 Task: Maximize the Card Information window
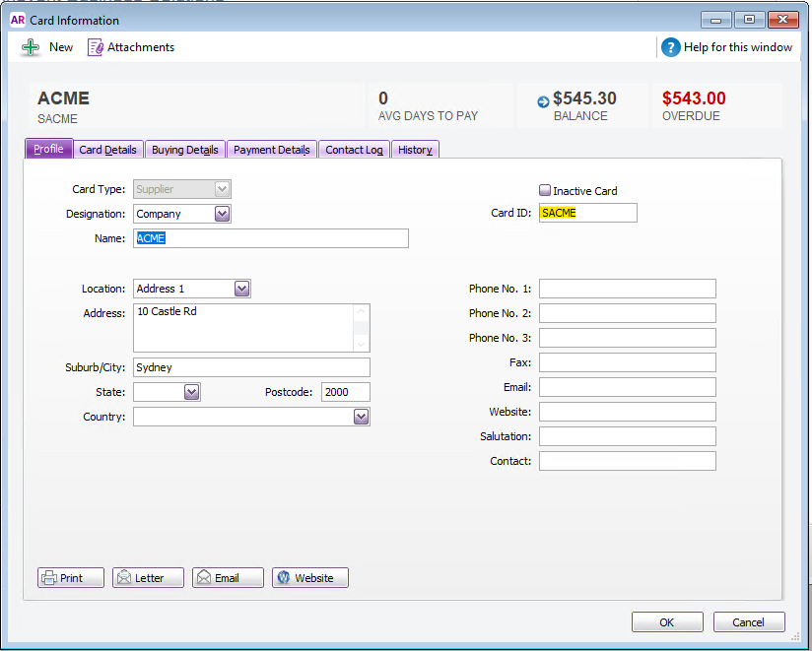click(x=749, y=20)
